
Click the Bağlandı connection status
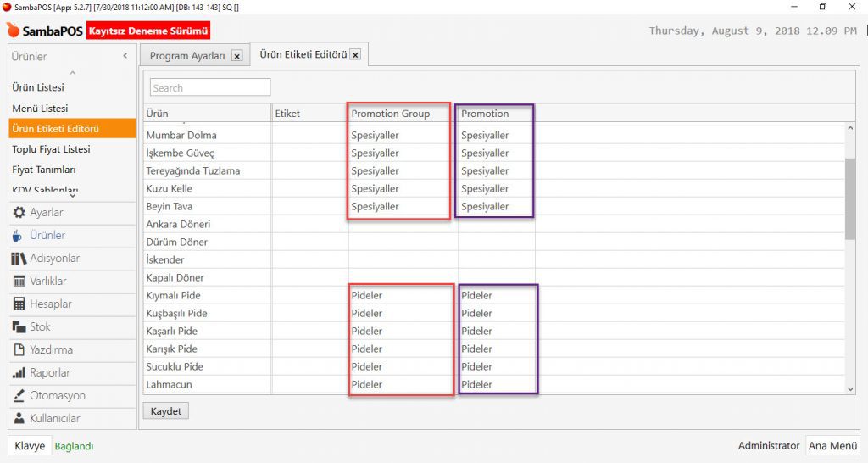[x=75, y=446]
